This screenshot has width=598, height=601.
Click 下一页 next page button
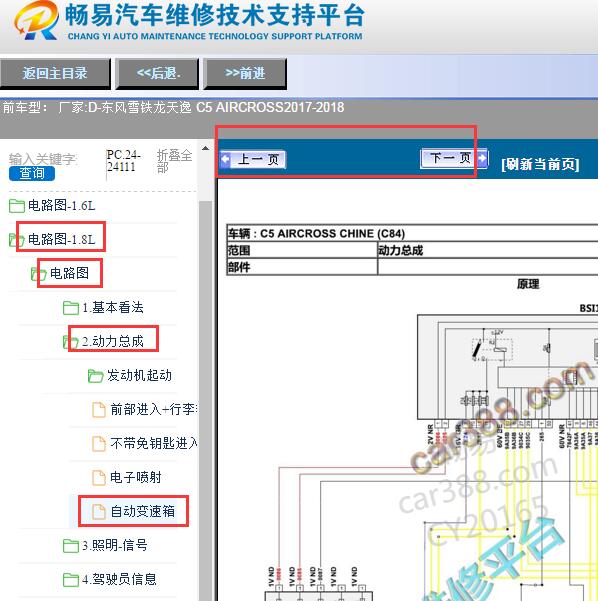click(x=454, y=158)
